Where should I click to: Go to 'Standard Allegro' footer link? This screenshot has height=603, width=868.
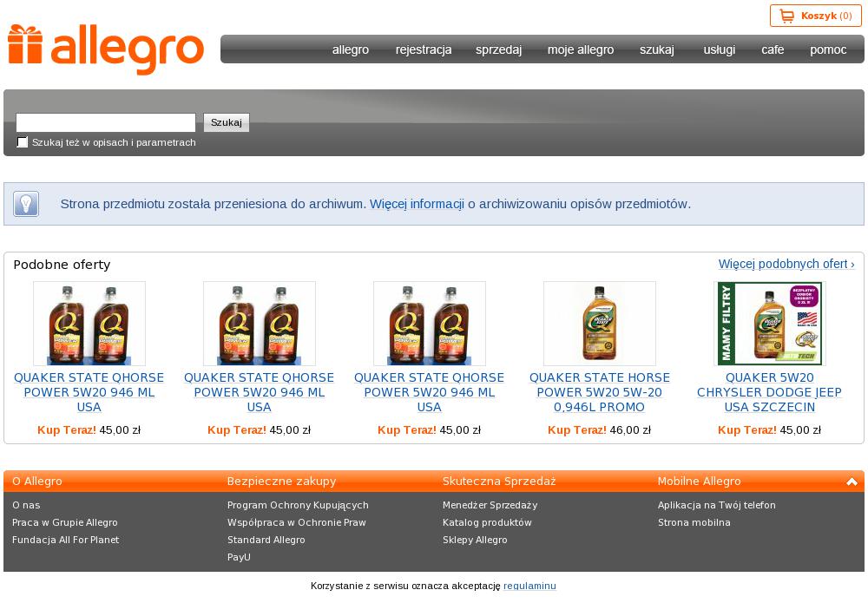[x=266, y=540]
